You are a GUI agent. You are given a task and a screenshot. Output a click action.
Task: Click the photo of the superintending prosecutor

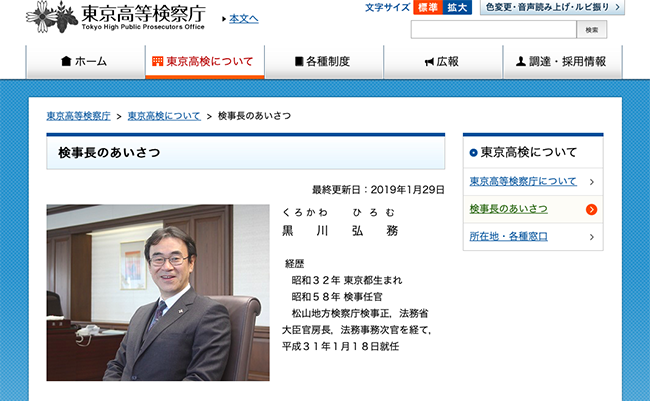158,293
